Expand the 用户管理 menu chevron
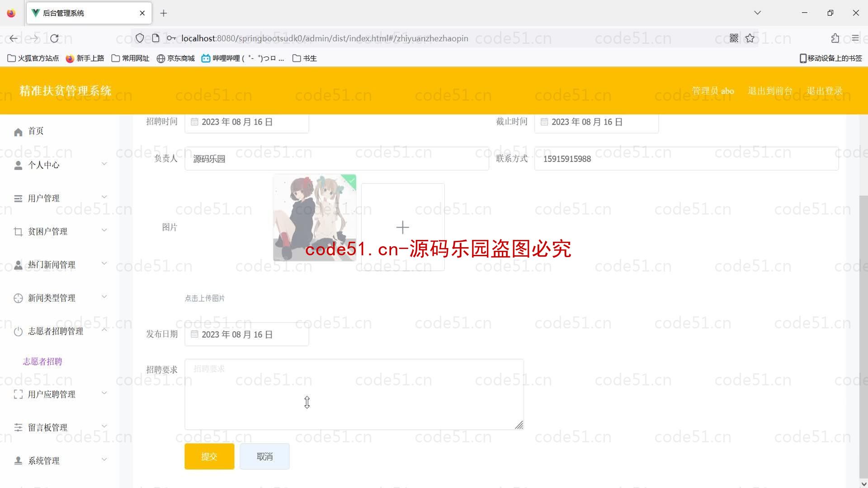This screenshot has width=868, height=488. click(104, 197)
